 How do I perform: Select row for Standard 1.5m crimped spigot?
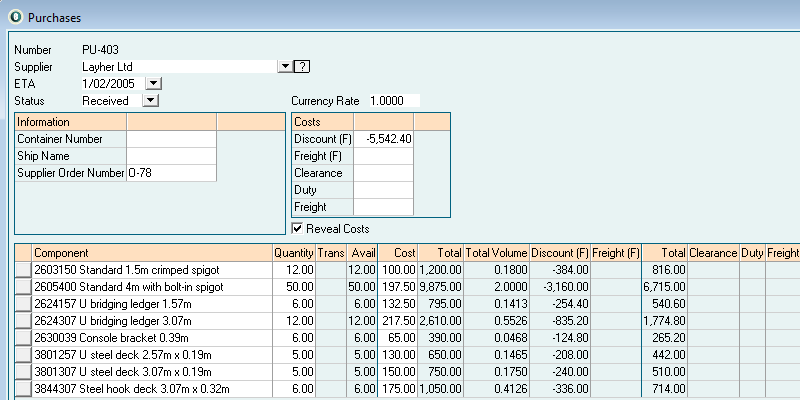(24, 270)
